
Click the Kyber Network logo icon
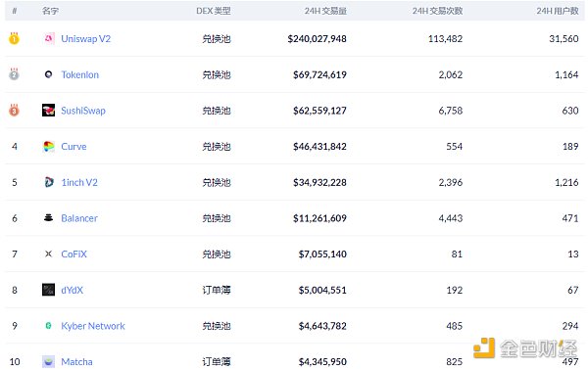[48, 326]
